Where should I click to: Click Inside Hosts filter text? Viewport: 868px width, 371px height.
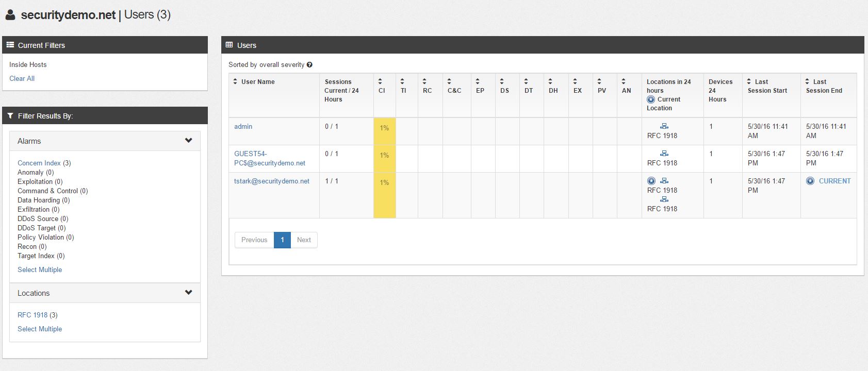(28, 64)
